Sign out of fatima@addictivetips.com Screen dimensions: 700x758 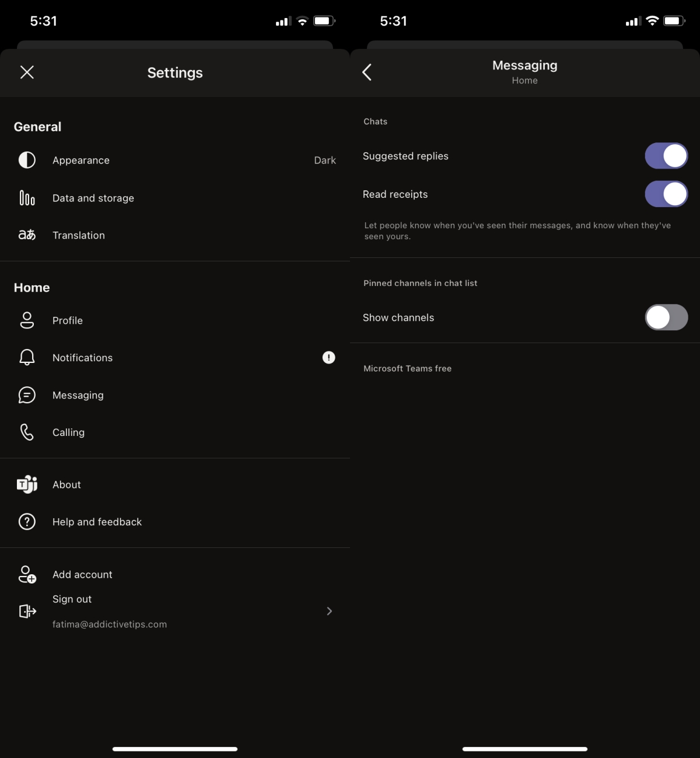coord(72,599)
